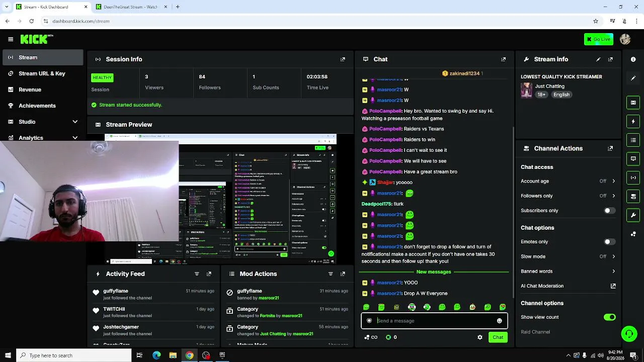Open Stream URL & Key page

pyautogui.click(x=43, y=73)
